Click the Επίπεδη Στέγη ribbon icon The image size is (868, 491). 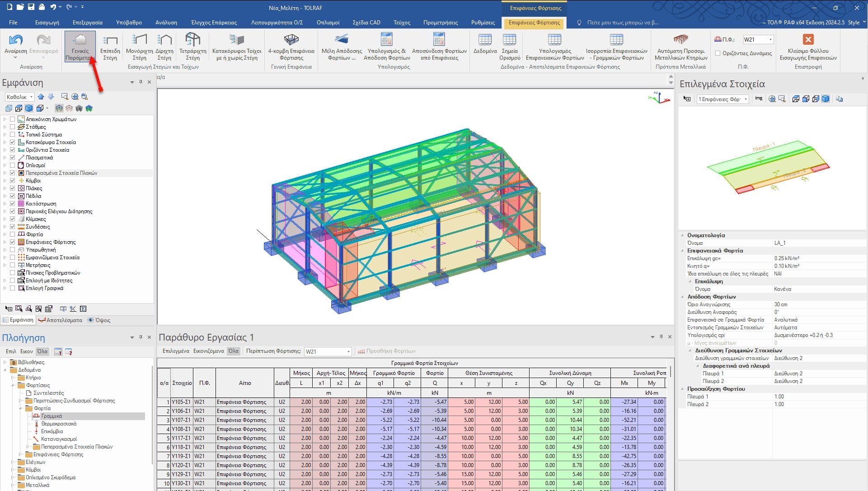[x=110, y=41]
